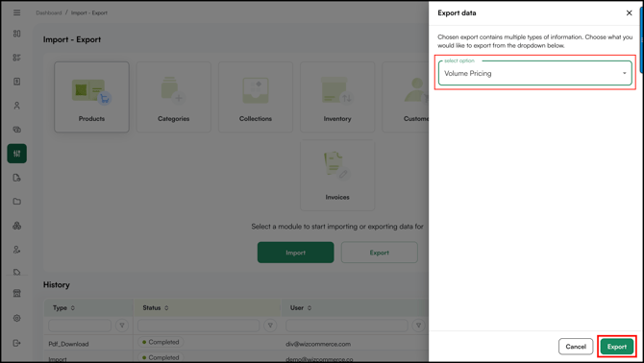Go to Dashboard breadcrumb link
The height and width of the screenshot is (363, 644).
48,12
